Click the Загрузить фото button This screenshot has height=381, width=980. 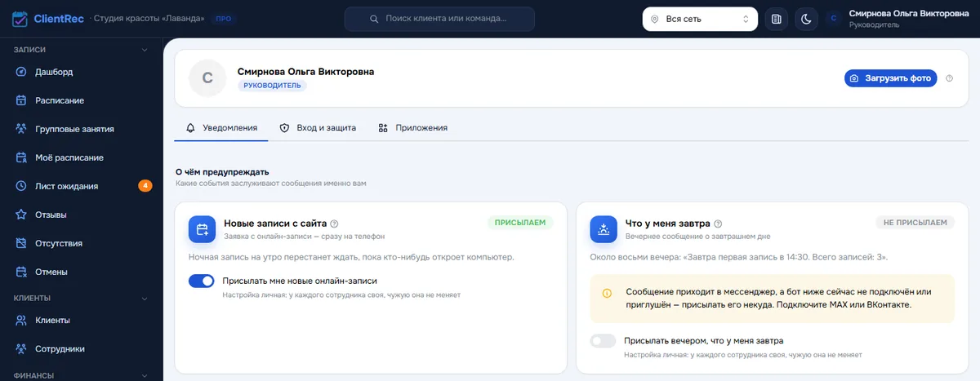click(890, 78)
